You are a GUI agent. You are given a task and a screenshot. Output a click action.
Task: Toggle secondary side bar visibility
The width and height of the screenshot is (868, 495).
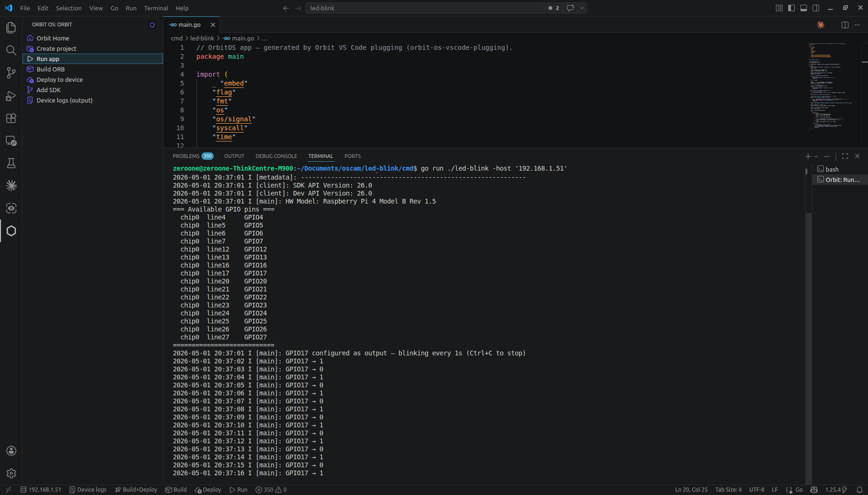[x=816, y=8]
